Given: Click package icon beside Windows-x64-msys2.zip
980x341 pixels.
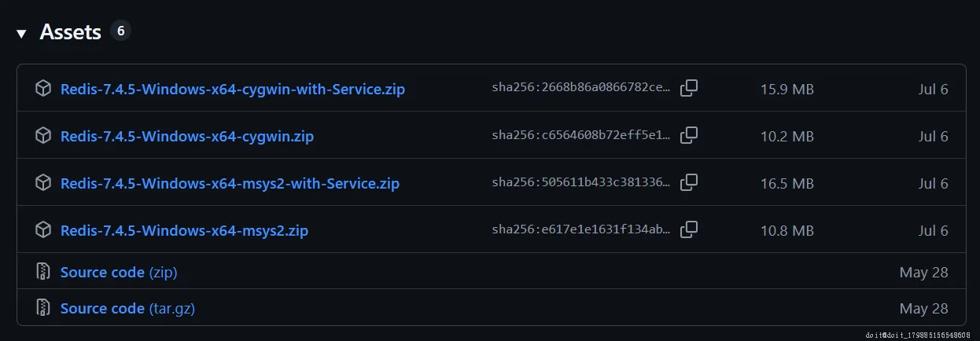Looking at the screenshot, I should (x=43, y=229).
